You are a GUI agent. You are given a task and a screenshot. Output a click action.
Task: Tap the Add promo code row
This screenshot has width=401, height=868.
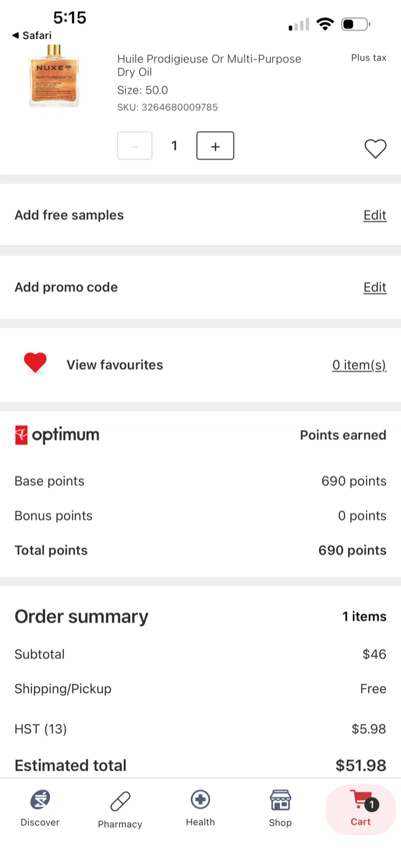click(x=200, y=287)
